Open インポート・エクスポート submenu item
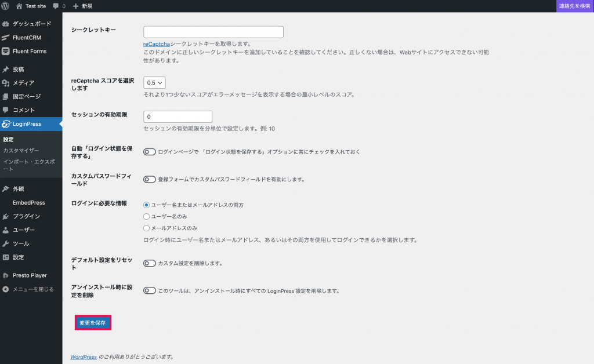 pos(29,165)
